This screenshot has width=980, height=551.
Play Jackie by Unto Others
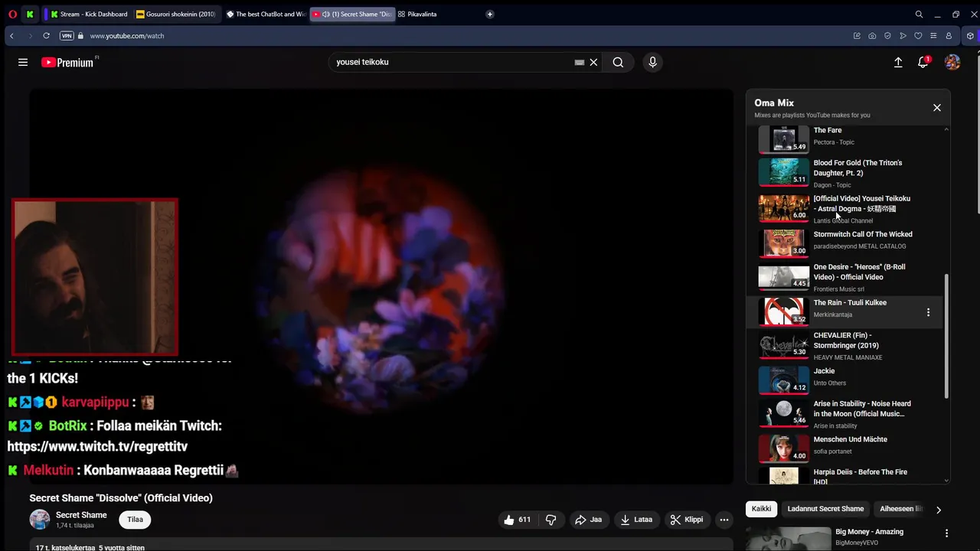click(x=844, y=380)
